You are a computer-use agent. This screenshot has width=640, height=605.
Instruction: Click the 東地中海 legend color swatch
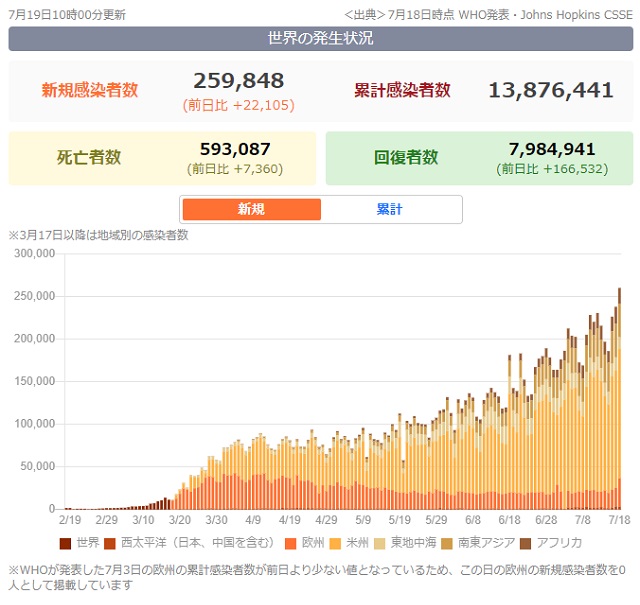pos(380,543)
